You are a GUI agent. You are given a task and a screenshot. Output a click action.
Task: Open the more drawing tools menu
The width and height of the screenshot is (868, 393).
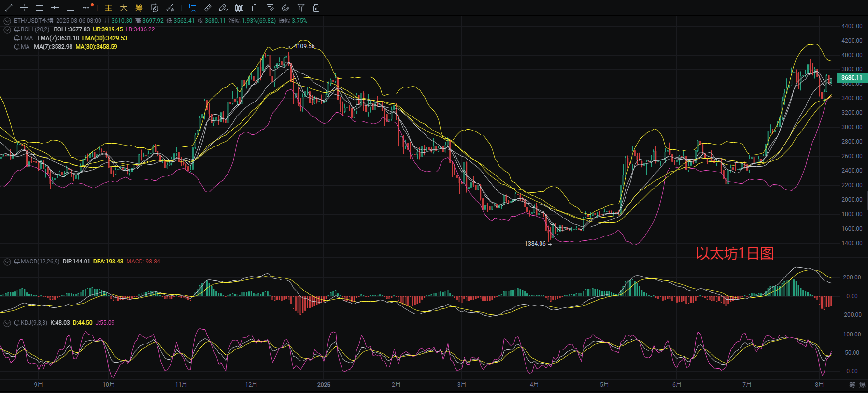[x=86, y=8]
